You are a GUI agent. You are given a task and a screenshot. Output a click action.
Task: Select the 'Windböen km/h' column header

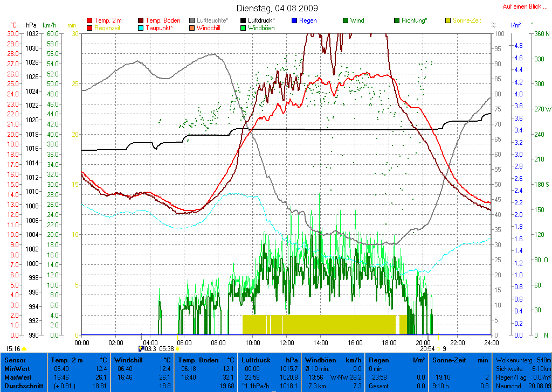tap(333, 360)
